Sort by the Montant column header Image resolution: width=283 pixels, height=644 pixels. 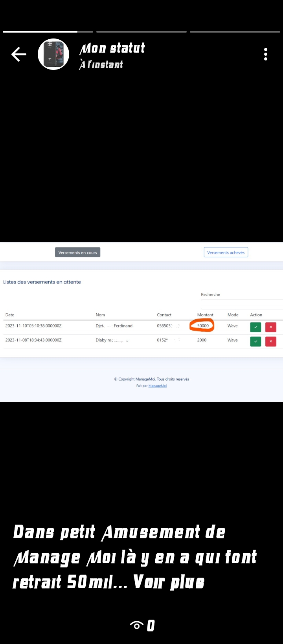click(x=205, y=315)
